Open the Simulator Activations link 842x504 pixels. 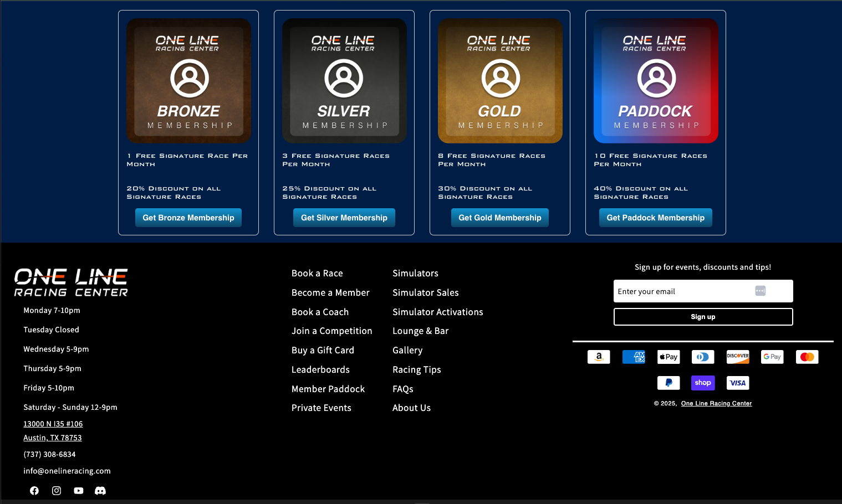[438, 312]
